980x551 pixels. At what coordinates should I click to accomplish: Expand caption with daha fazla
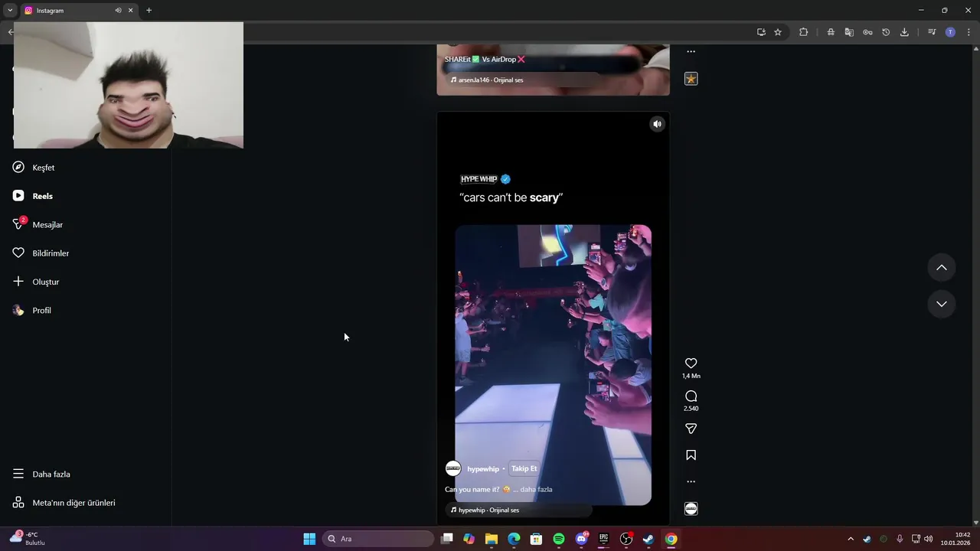tap(536, 490)
